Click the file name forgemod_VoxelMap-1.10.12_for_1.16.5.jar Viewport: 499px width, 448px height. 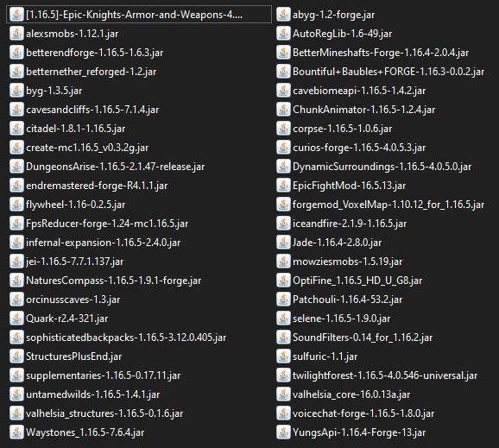tap(388, 205)
